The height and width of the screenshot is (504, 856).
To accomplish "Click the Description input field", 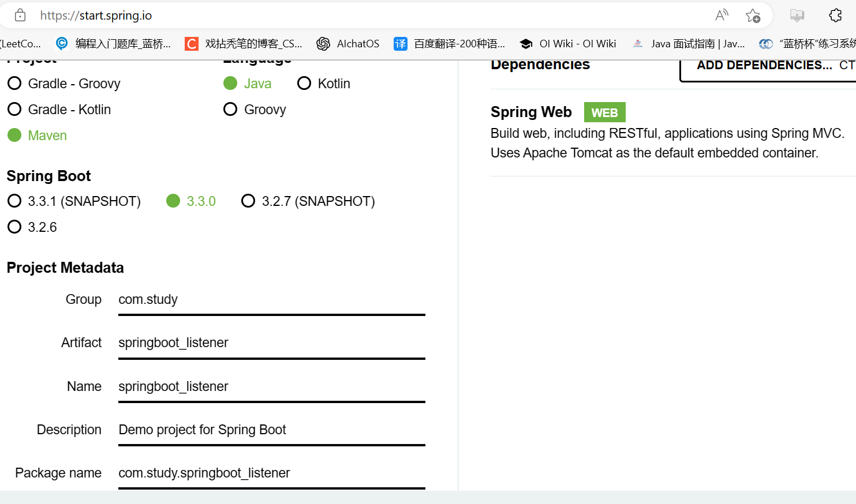I will click(272, 430).
